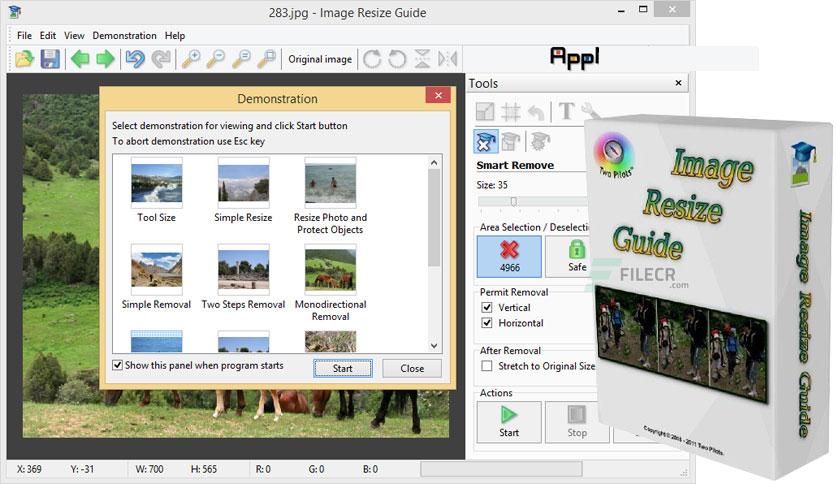Screen dimensions: 836x484
Task: Click the Zoom Out magnifier icon
Action: click(216, 59)
